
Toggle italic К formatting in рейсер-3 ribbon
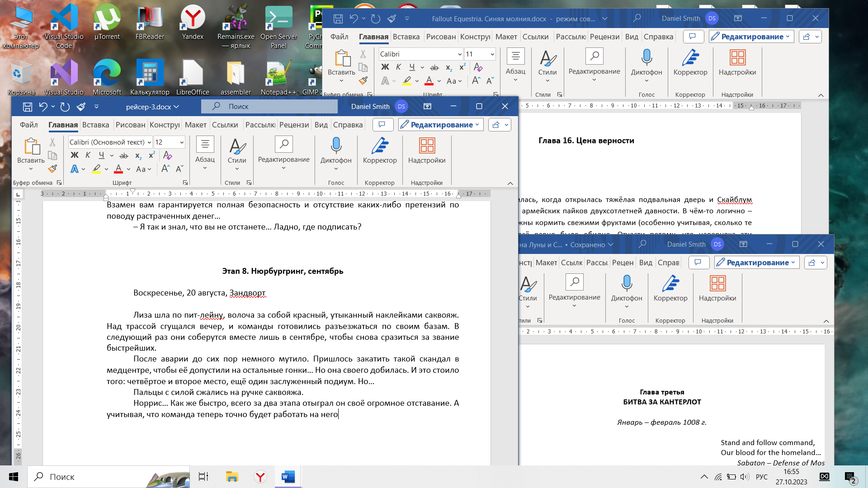pos(88,155)
